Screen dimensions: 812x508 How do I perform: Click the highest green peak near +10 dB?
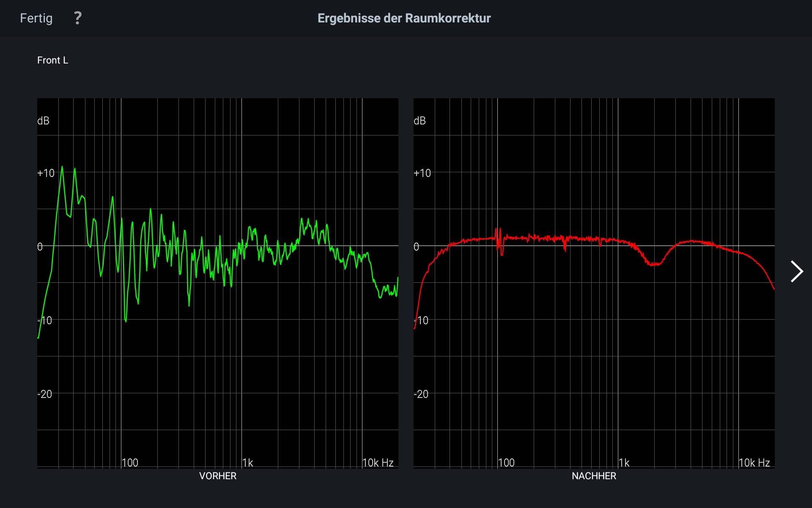(x=62, y=168)
